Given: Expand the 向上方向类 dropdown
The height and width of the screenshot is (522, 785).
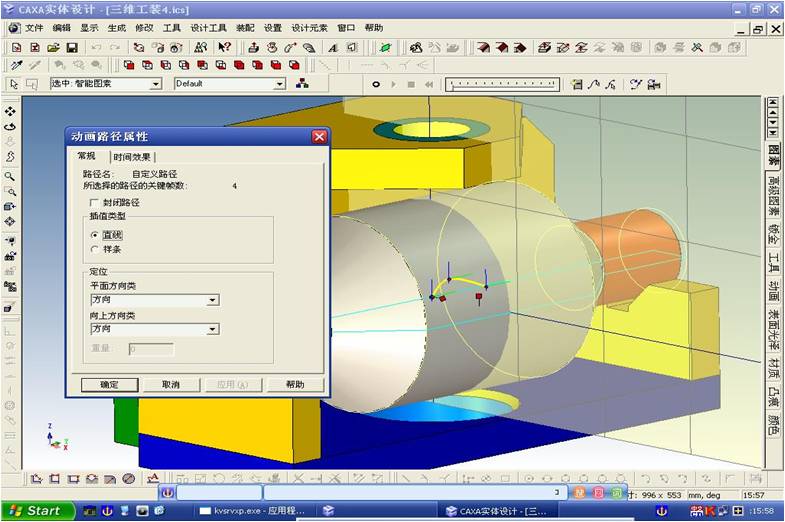Looking at the screenshot, I should pyautogui.click(x=212, y=329).
